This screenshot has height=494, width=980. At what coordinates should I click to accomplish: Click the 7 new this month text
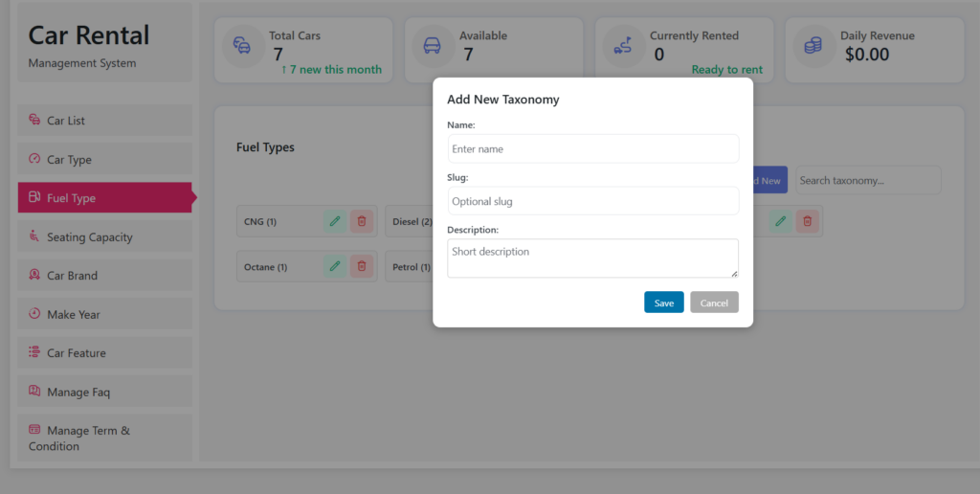click(331, 70)
